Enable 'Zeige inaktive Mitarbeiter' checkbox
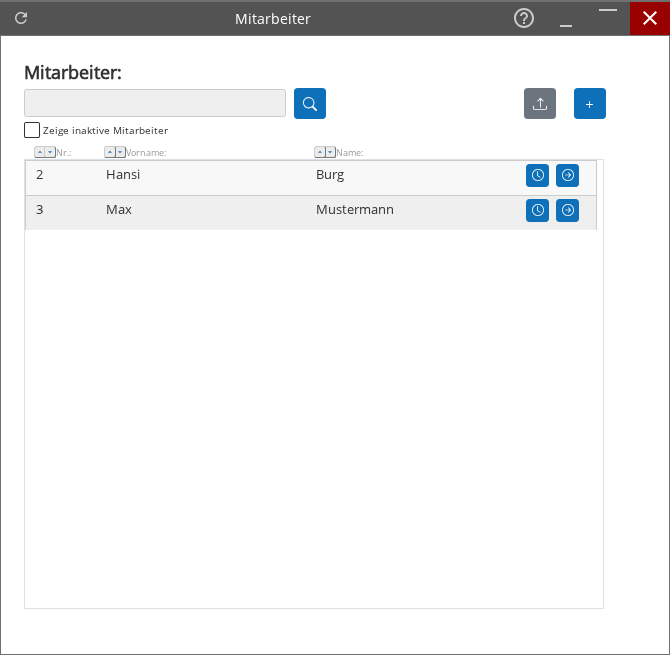Image resolution: width=670 pixels, height=655 pixels. coord(32,130)
